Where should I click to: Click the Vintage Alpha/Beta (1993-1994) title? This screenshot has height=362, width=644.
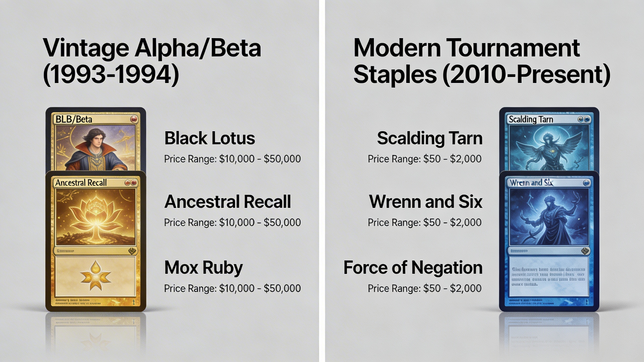pyautogui.click(x=152, y=61)
